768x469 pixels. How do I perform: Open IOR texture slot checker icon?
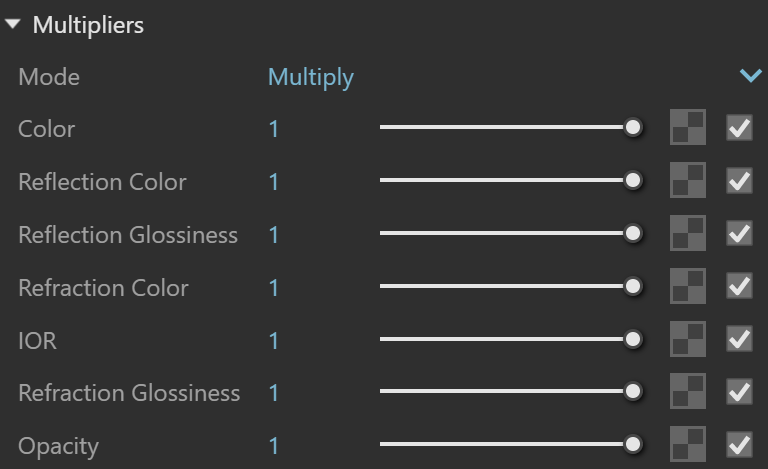click(x=688, y=339)
